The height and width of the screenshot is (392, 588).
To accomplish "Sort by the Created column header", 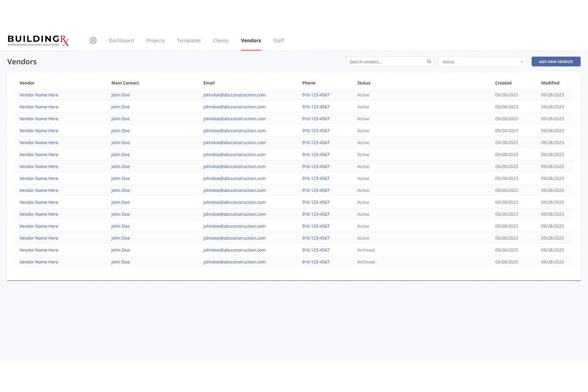I will pyautogui.click(x=503, y=83).
